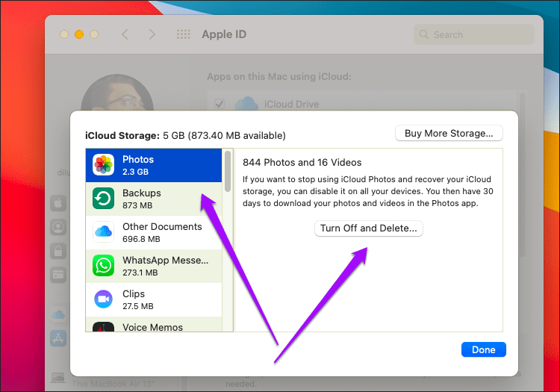560x392 pixels.
Task: Open Password & Security lock icon
Action: point(58,251)
